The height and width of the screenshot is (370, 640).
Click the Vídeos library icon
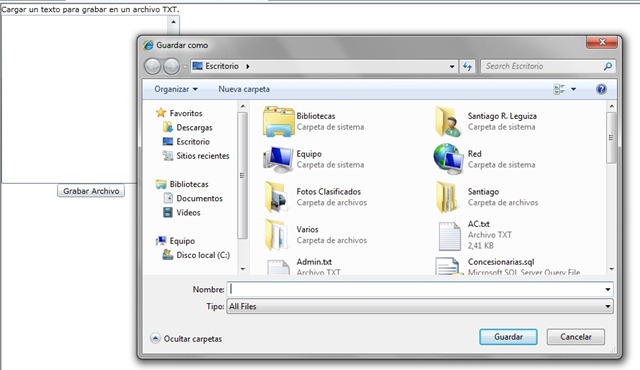[168, 212]
